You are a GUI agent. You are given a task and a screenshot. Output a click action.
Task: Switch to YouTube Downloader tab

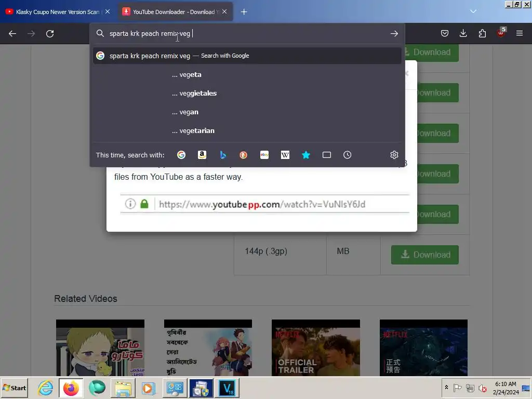(x=175, y=12)
